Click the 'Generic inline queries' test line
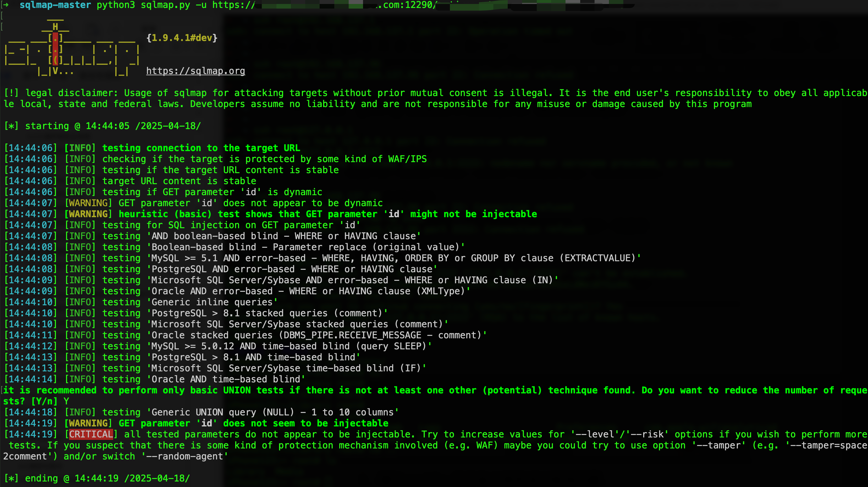Image resolution: width=868 pixels, height=487 pixels. [x=212, y=302]
